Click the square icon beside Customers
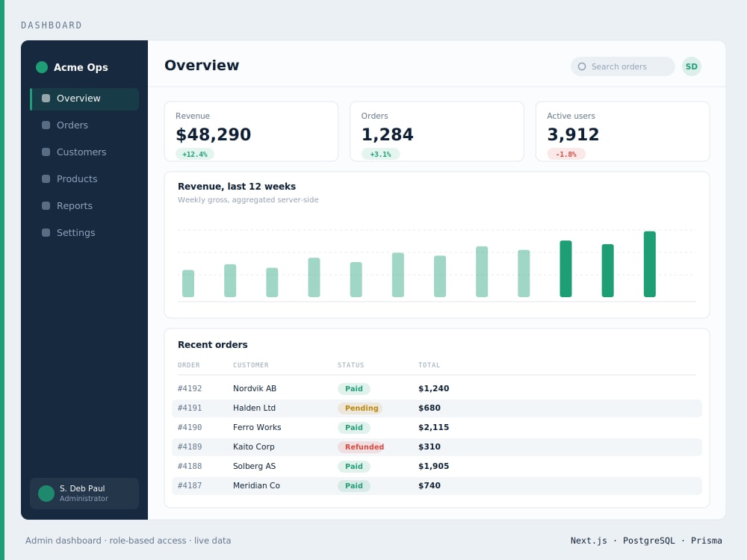This screenshot has width=747, height=560. coord(46,152)
